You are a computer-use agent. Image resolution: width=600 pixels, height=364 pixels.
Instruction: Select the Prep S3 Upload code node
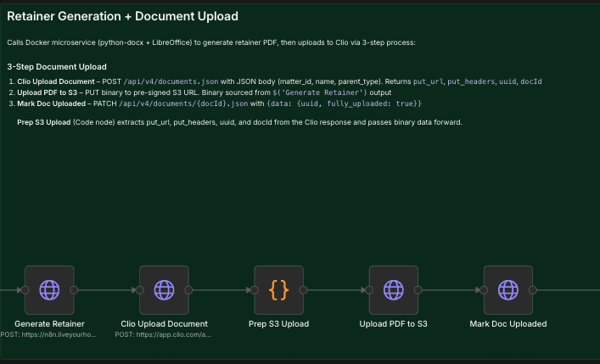point(278,290)
